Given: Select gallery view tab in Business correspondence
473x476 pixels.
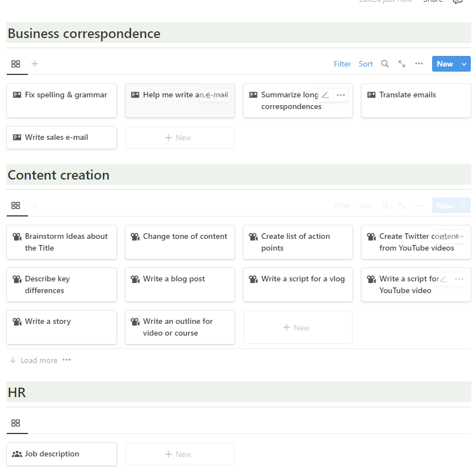Looking at the screenshot, I should pyautogui.click(x=16, y=64).
